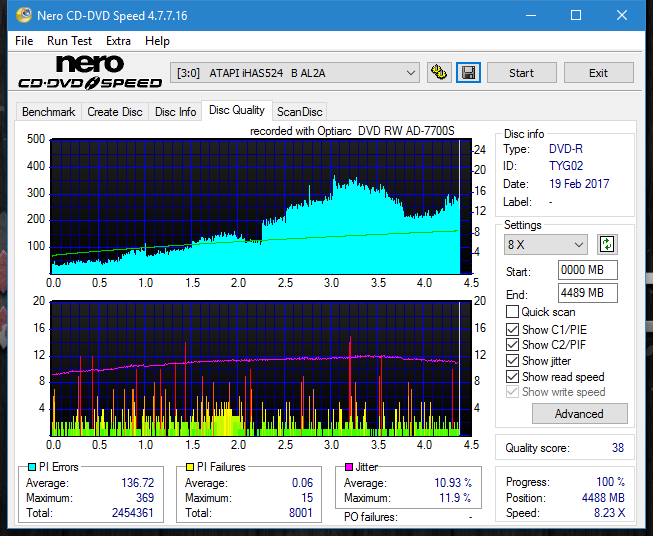Click the disc ID TYG02 text

pyautogui.click(x=566, y=166)
